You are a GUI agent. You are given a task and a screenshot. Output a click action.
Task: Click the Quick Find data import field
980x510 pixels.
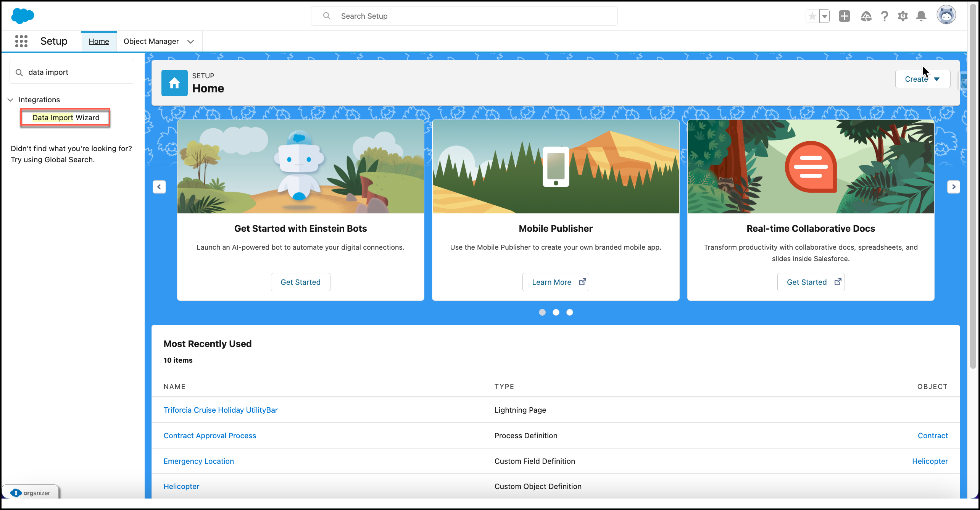tap(72, 72)
